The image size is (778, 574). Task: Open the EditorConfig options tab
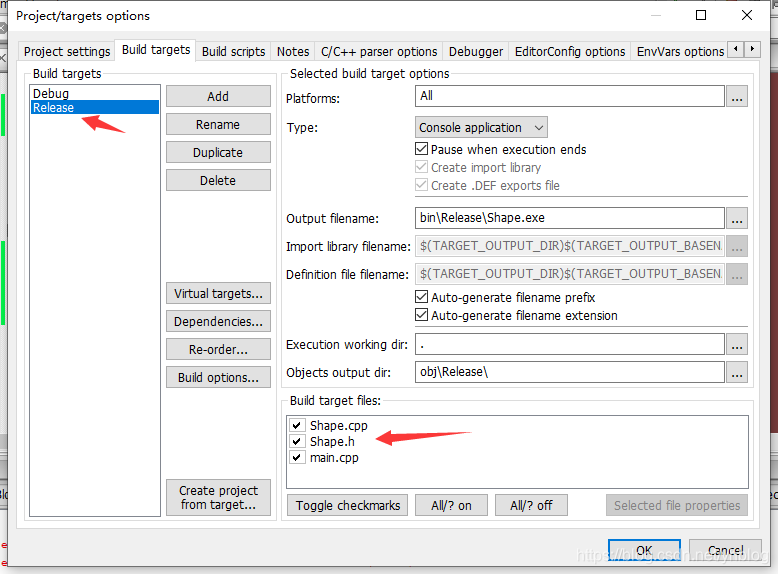[x=570, y=52]
